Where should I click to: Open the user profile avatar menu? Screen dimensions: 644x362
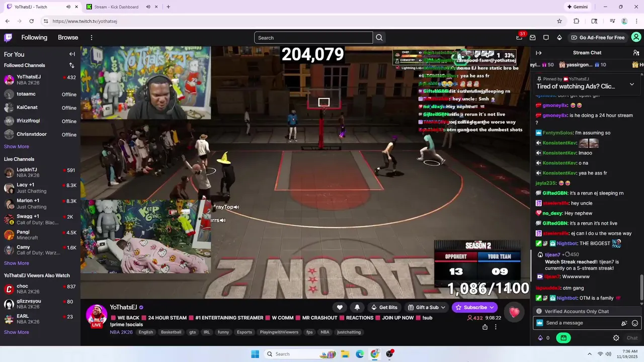pyautogui.click(x=636, y=37)
